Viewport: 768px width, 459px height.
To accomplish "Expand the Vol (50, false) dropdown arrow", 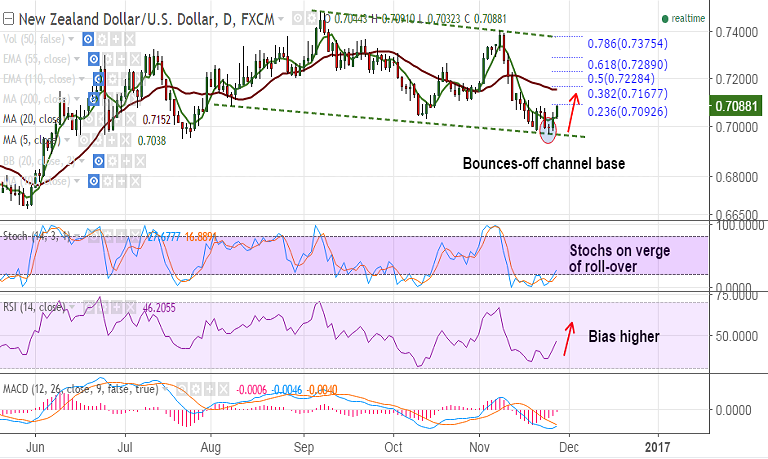I will 71,39.
